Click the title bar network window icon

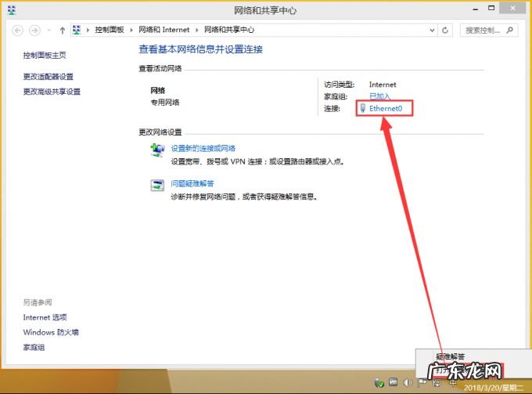point(12,10)
